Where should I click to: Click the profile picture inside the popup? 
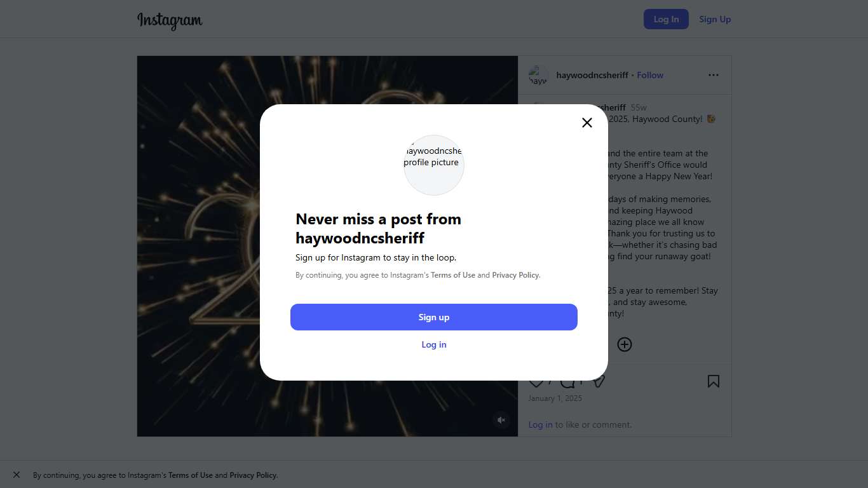tap(434, 165)
